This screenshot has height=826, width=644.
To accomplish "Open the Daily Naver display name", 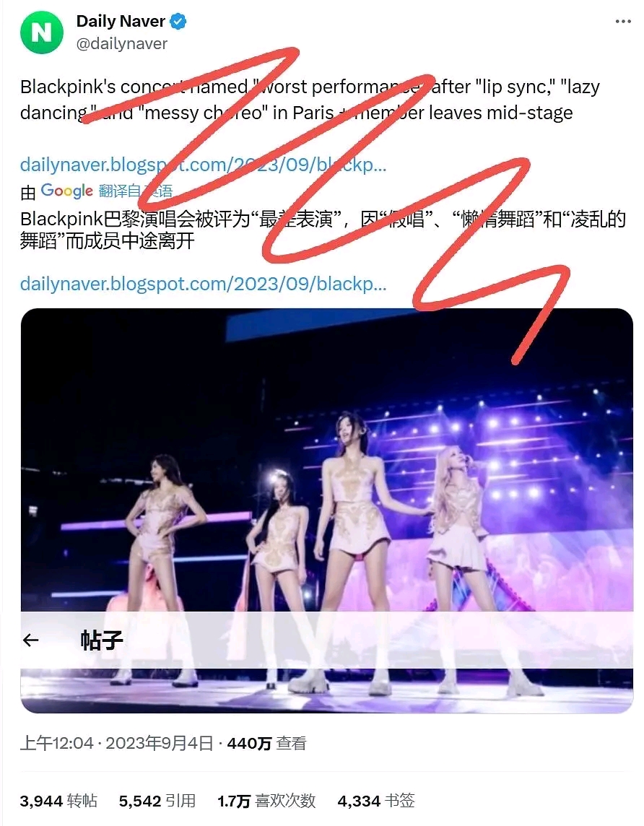I will click(121, 21).
